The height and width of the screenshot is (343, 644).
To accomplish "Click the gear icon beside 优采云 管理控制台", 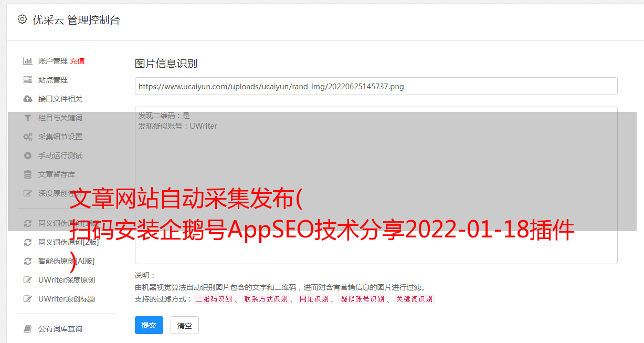I will point(22,19).
